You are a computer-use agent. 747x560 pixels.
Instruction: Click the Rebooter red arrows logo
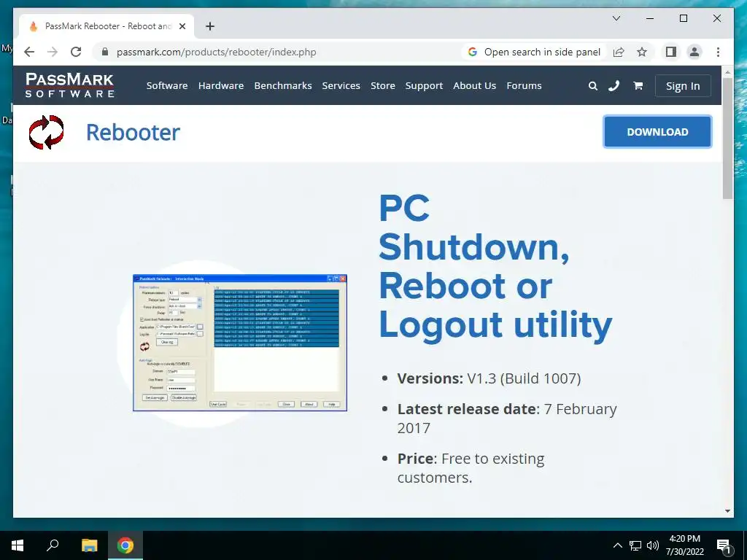tap(46, 132)
